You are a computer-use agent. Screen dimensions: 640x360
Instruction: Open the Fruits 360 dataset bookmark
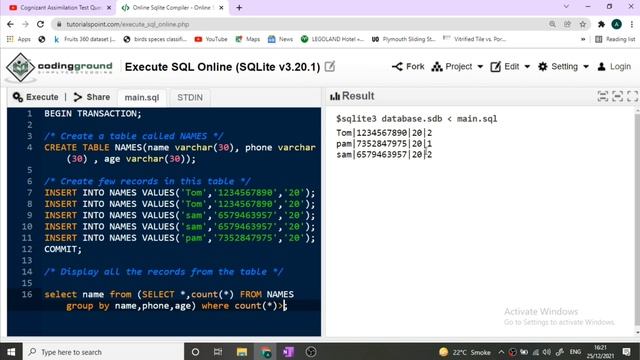click(85, 39)
